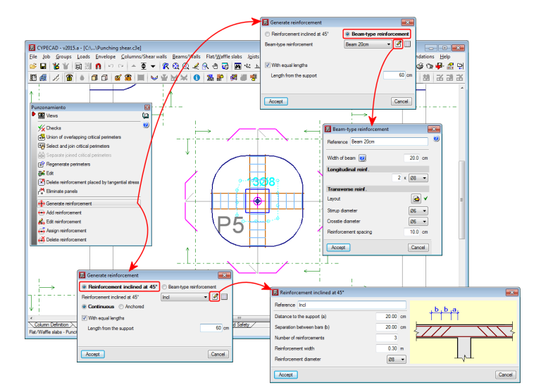Click the move up/down floor group icon
The height and width of the screenshot is (392, 541).
144,66
